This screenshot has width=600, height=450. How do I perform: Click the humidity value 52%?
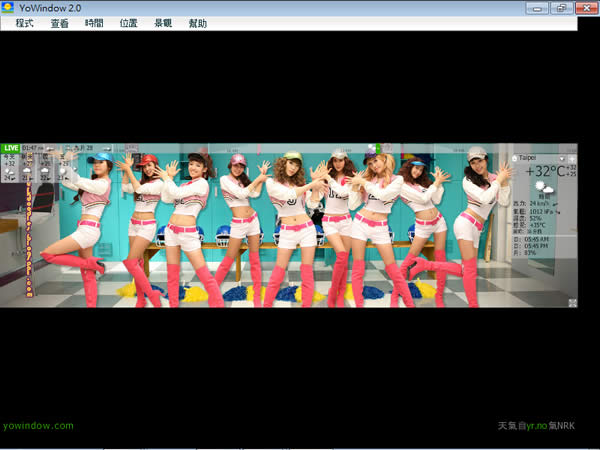click(x=535, y=218)
